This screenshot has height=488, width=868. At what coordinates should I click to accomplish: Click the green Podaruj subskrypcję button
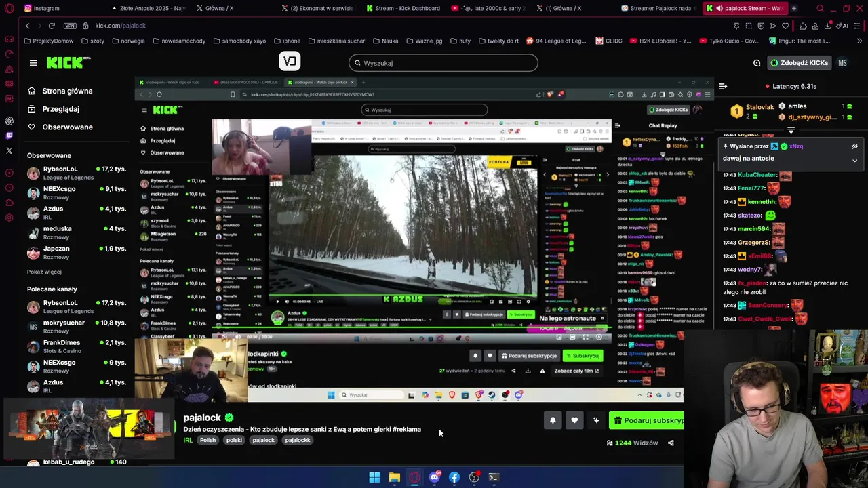click(646, 420)
